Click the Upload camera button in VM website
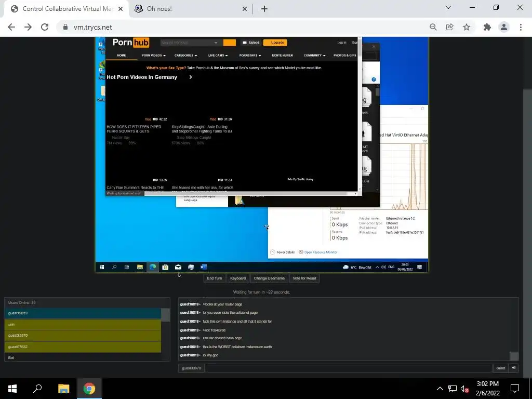 (251, 43)
